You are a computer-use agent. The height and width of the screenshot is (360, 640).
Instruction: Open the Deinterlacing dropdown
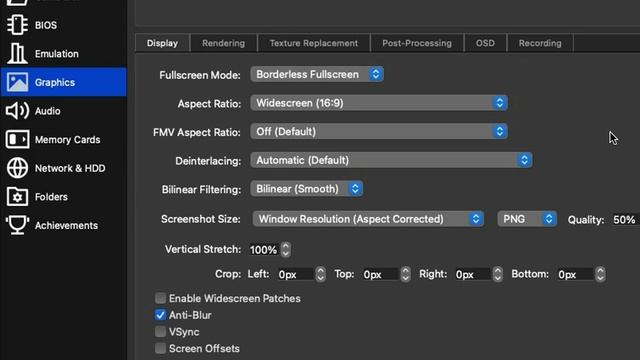[x=391, y=160]
